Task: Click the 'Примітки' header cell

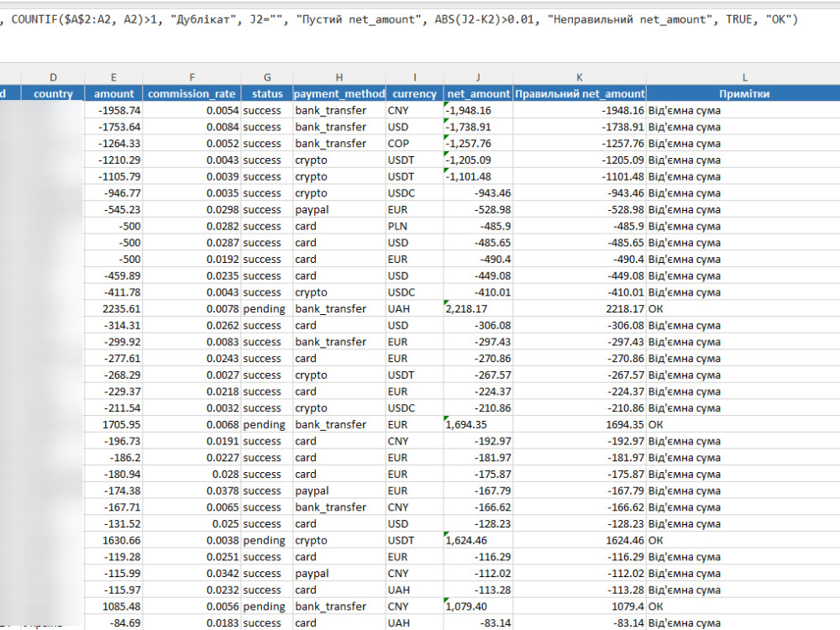Action: tap(743, 94)
